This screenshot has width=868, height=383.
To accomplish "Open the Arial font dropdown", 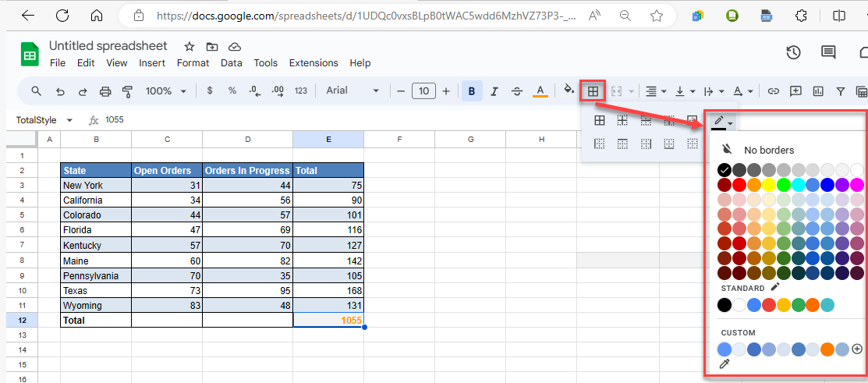I will (x=353, y=91).
